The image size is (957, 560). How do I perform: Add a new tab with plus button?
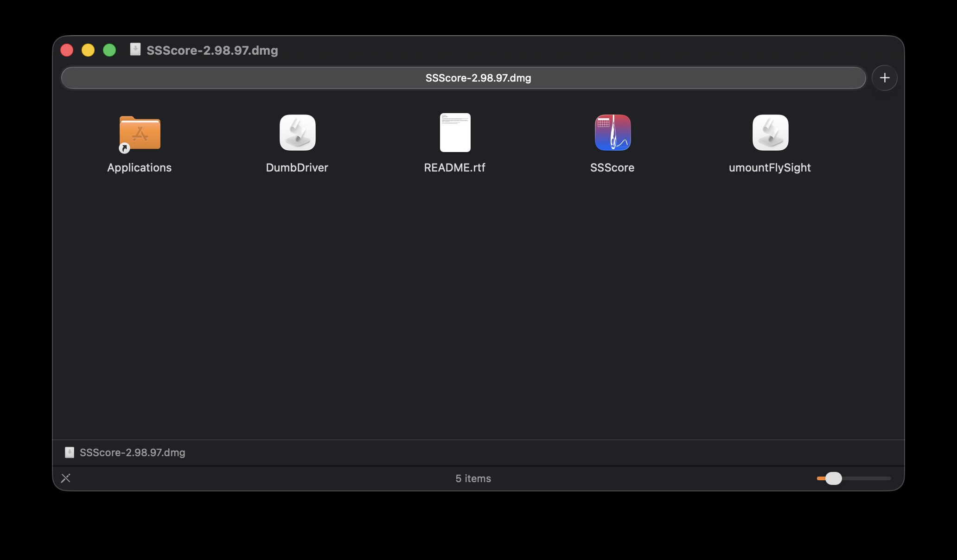click(885, 78)
